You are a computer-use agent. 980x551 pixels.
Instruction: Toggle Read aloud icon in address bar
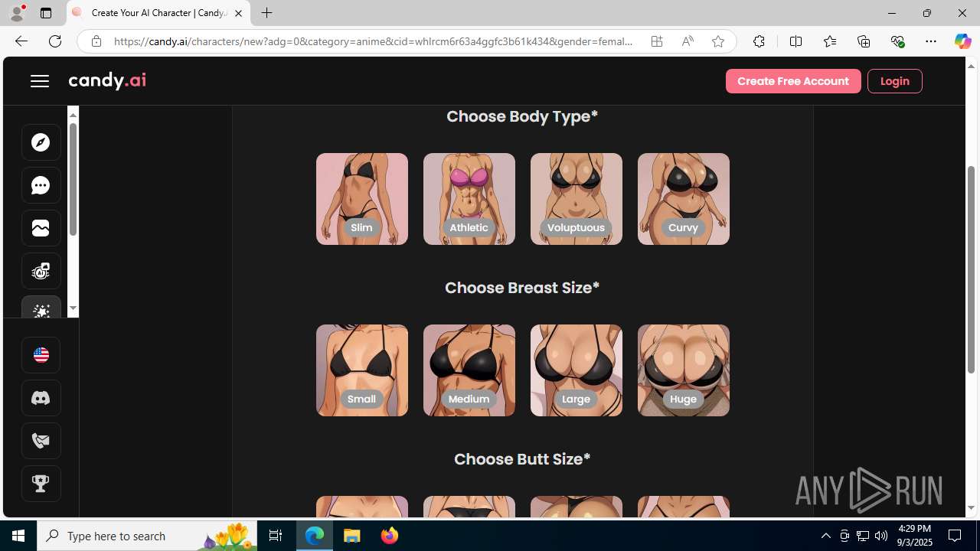tap(688, 41)
